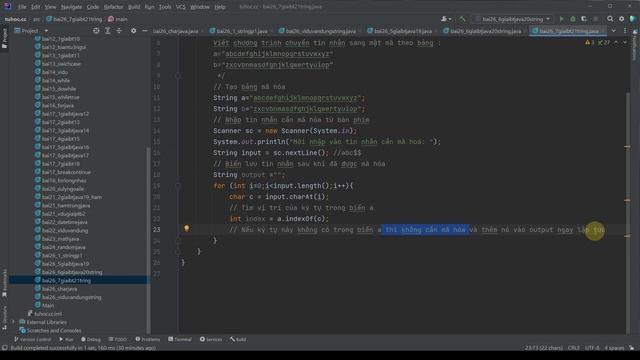Click main method breadcrumb
Viewport: 640px width, 360px height.
118,19
